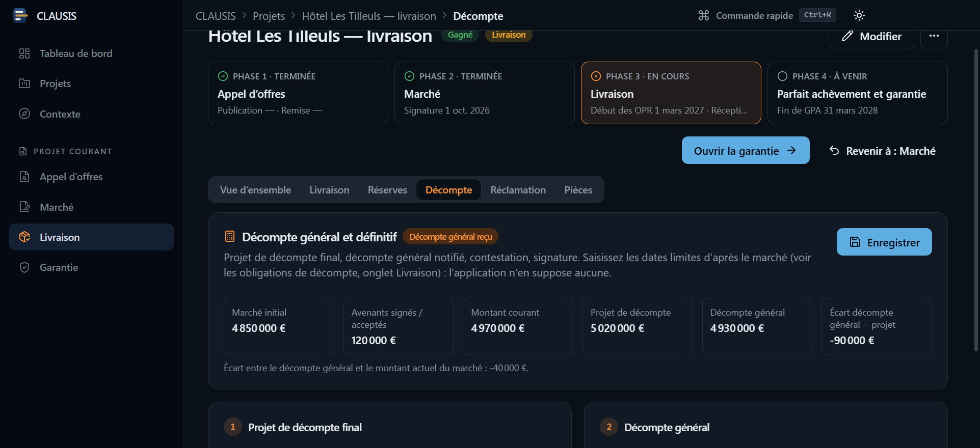
Task: Switch to the Livraison tab
Action: [330, 190]
